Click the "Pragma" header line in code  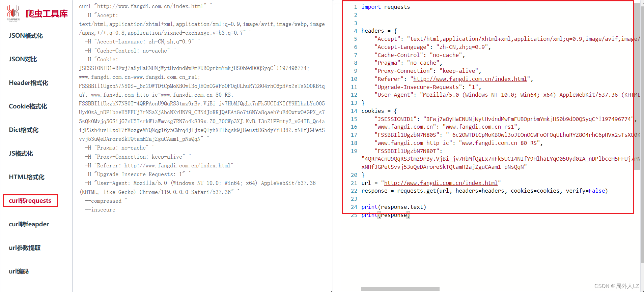click(x=408, y=63)
